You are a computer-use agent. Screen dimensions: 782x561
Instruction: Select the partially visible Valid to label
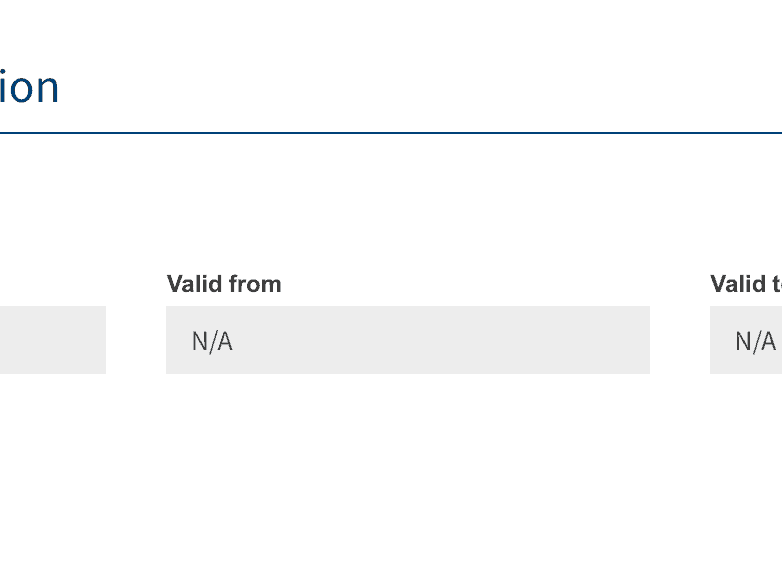[746, 284]
